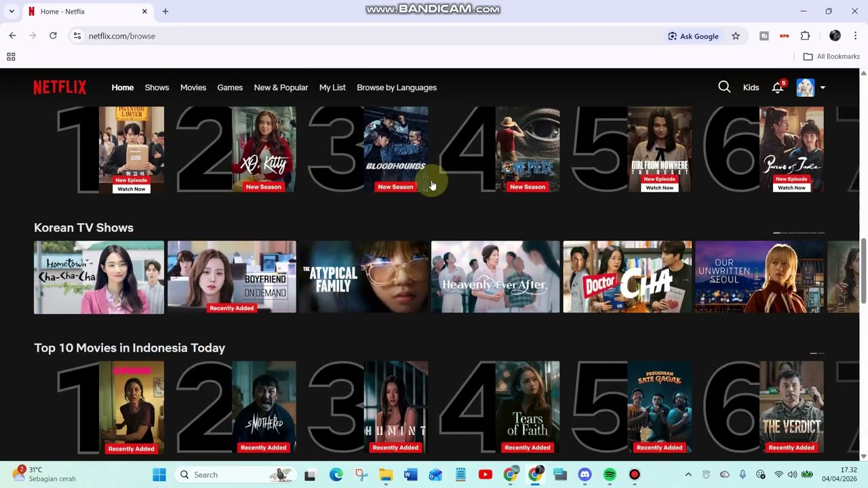Click the page vertical scrollbar thumb

863,271
